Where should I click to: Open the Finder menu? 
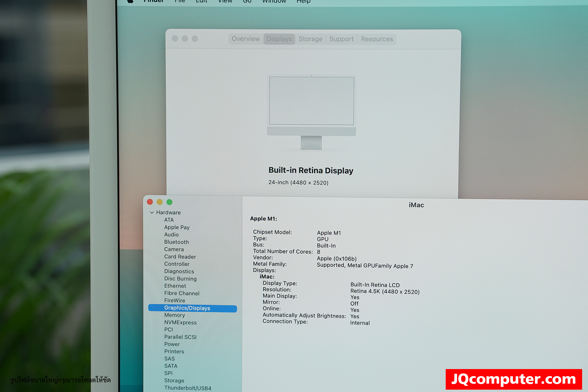tap(153, 1)
